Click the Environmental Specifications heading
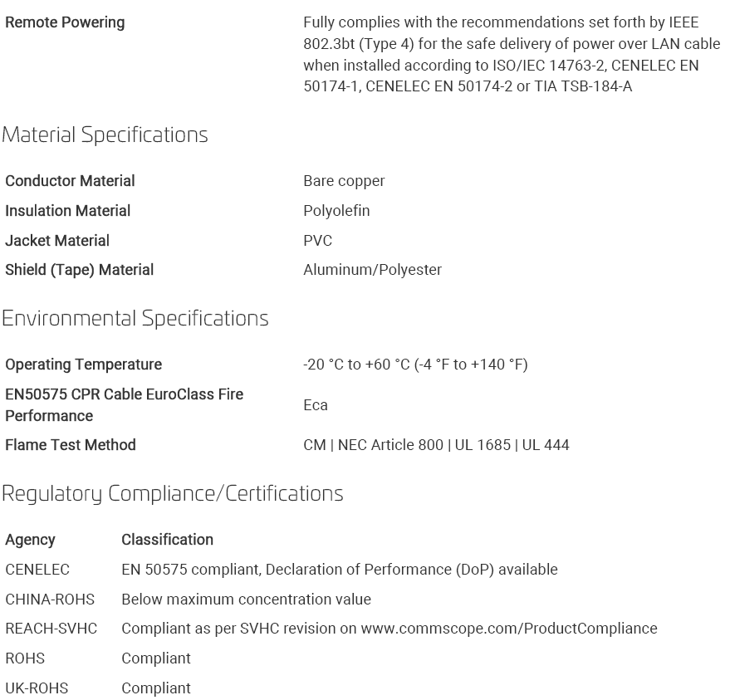 click(135, 319)
